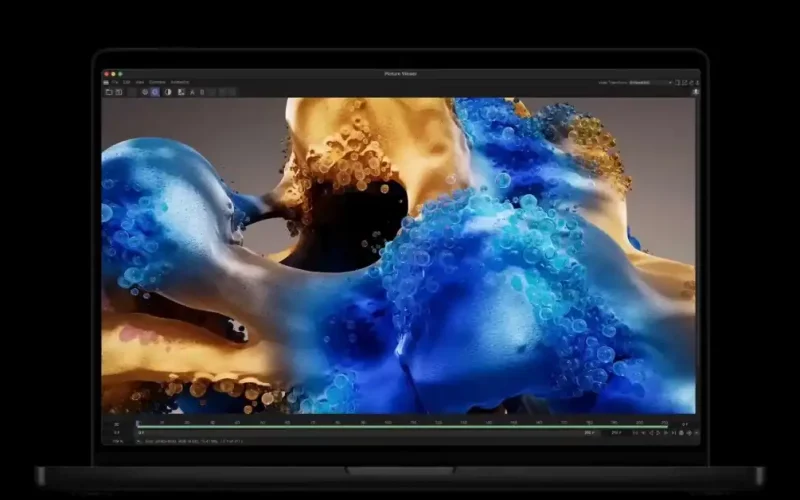Open the Edit menu in Picture Viewer
800x500 pixels.
[127, 82]
